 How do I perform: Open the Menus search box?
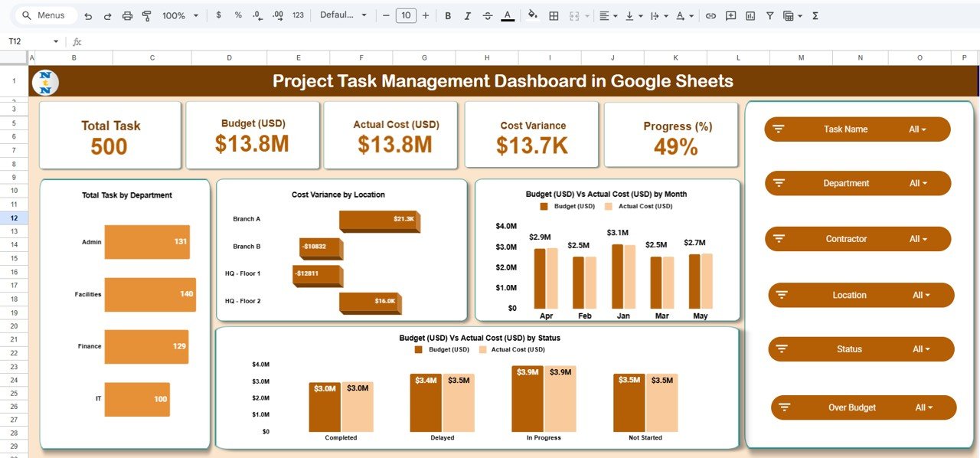(42, 15)
